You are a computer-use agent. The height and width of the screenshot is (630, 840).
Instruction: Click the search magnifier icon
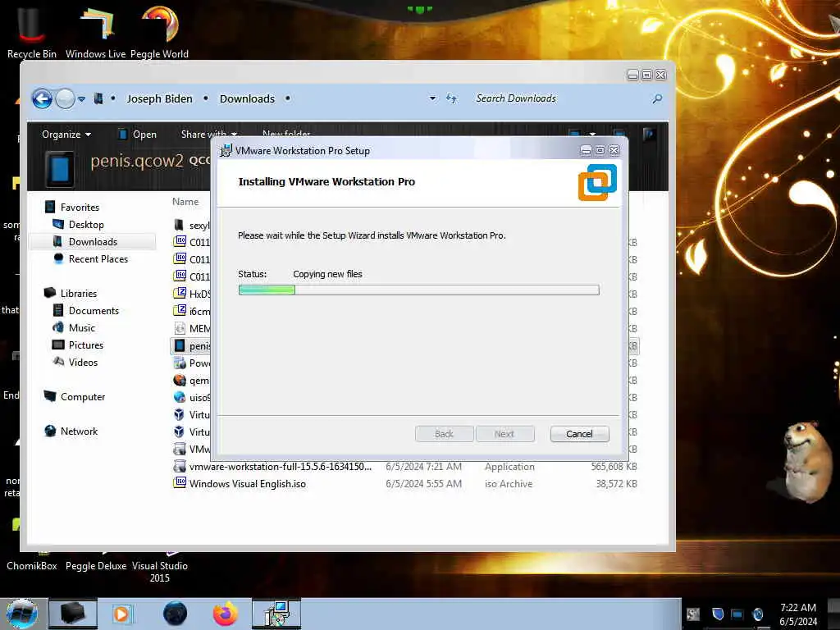(657, 98)
